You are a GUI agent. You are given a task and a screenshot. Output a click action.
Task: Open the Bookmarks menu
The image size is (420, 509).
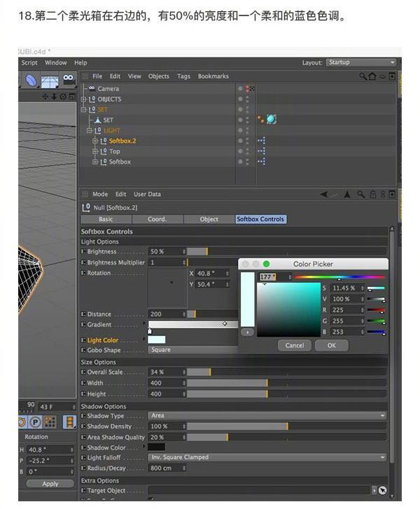(x=213, y=76)
